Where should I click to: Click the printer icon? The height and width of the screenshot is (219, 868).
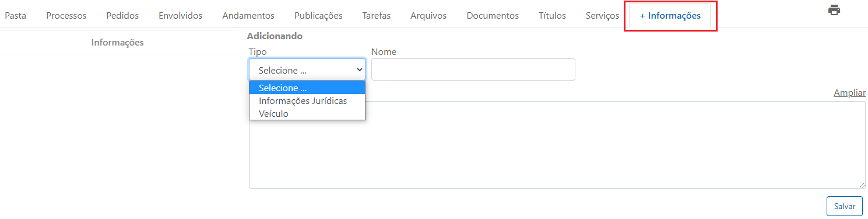pos(834,10)
